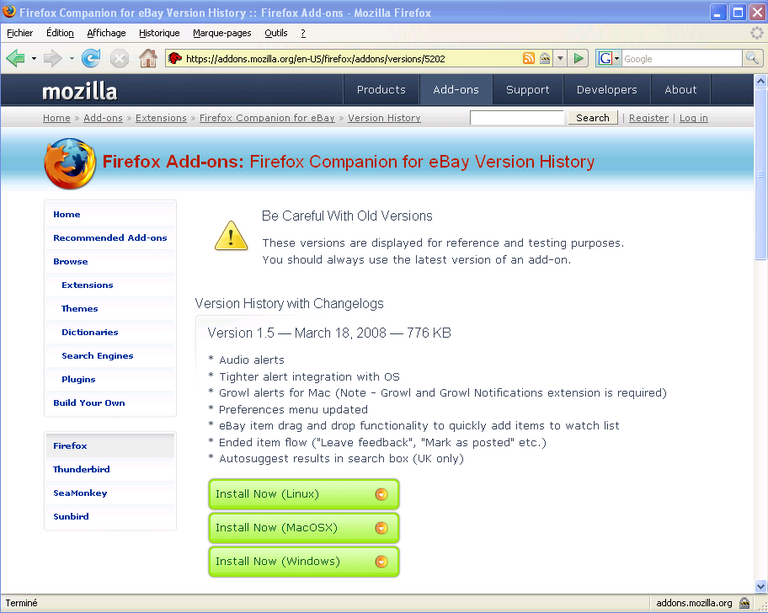This screenshot has height=613, width=768.
Task: Select the Support navigation tab
Action: pos(528,90)
